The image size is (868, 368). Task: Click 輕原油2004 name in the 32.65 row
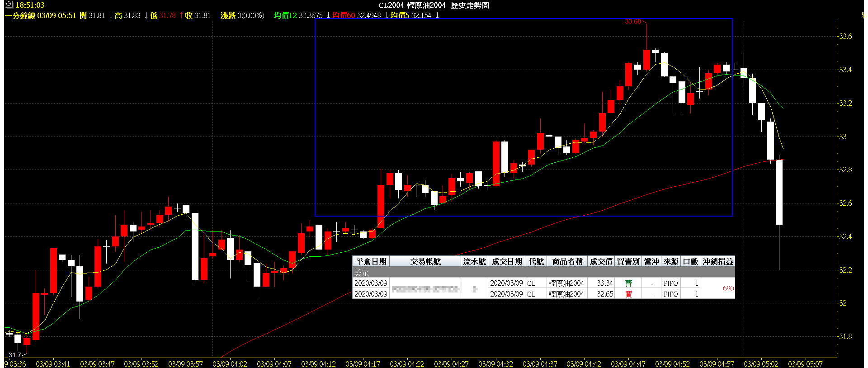(x=566, y=294)
